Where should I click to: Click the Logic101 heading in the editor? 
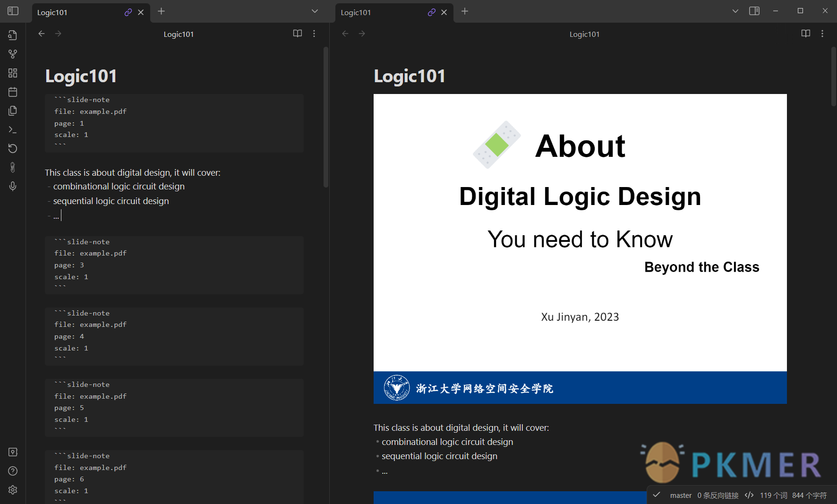click(x=81, y=76)
